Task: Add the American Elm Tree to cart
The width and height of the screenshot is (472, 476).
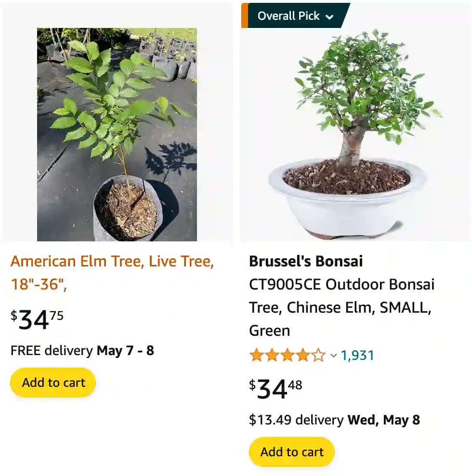Action: 52,382
